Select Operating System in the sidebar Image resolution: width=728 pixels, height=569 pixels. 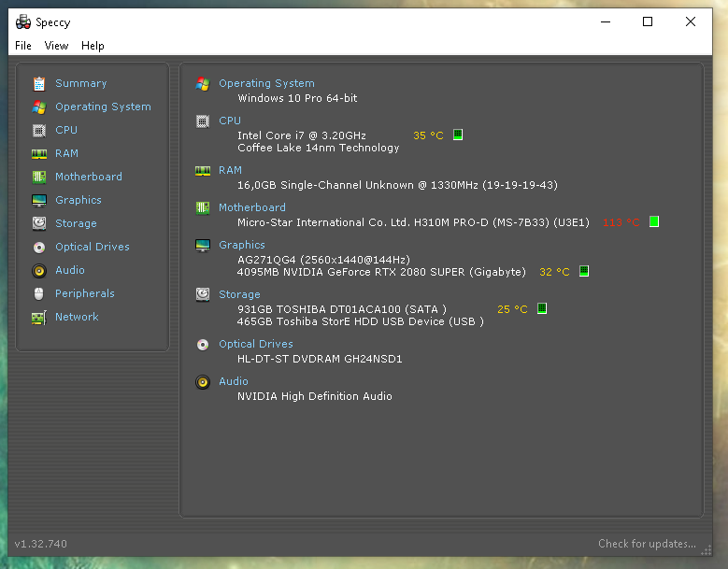tap(103, 107)
